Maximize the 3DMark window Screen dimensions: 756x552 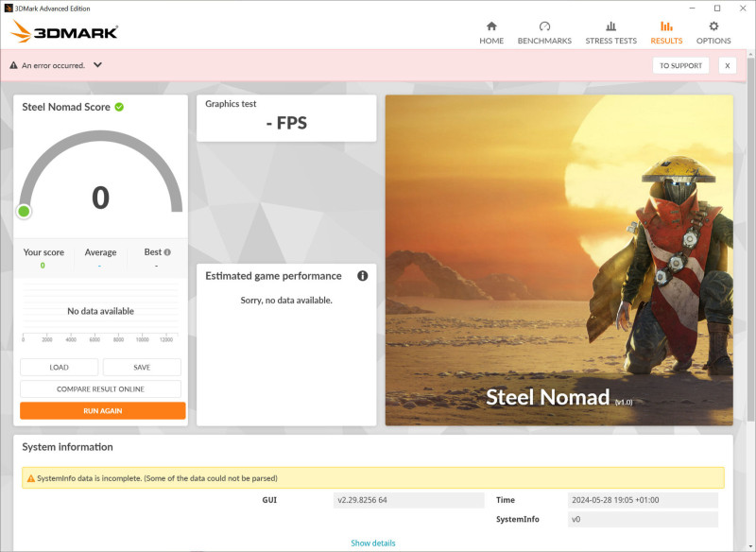point(717,9)
